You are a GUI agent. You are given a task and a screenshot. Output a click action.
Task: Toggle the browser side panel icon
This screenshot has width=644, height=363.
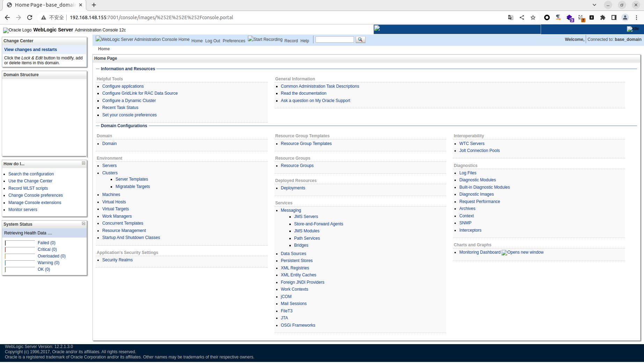614,17
